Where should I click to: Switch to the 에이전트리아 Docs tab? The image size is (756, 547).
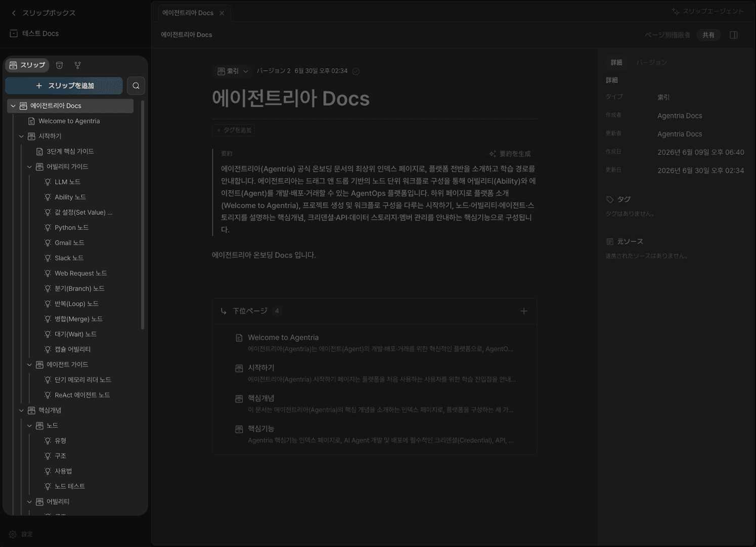pos(188,13)
